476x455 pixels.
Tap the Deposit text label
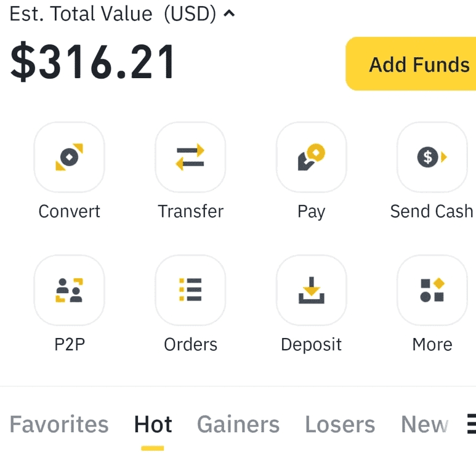point(311,344)
